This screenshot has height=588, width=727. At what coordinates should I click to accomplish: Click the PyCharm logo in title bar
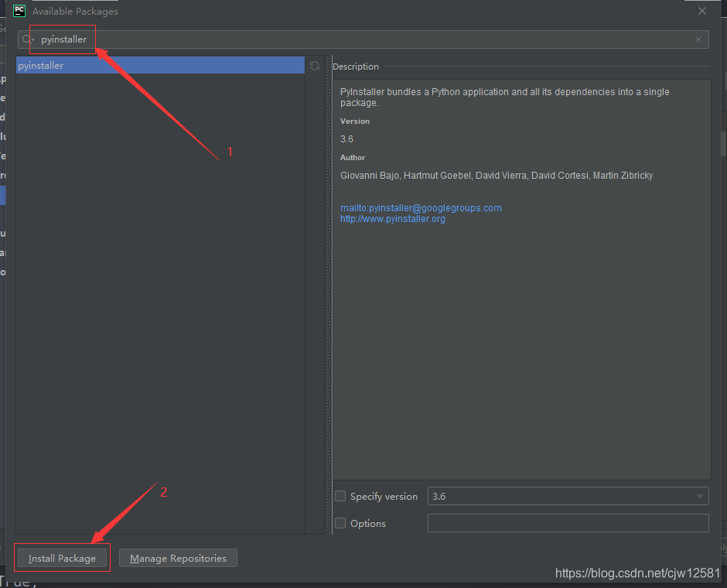(x=19, y=11)
